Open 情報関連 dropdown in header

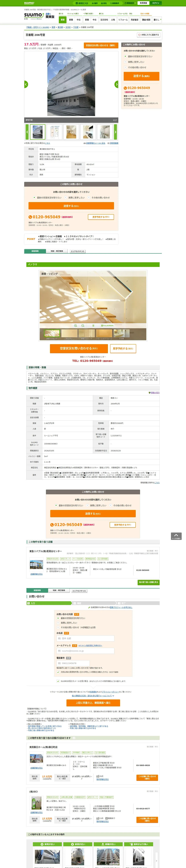coord(130,3)
